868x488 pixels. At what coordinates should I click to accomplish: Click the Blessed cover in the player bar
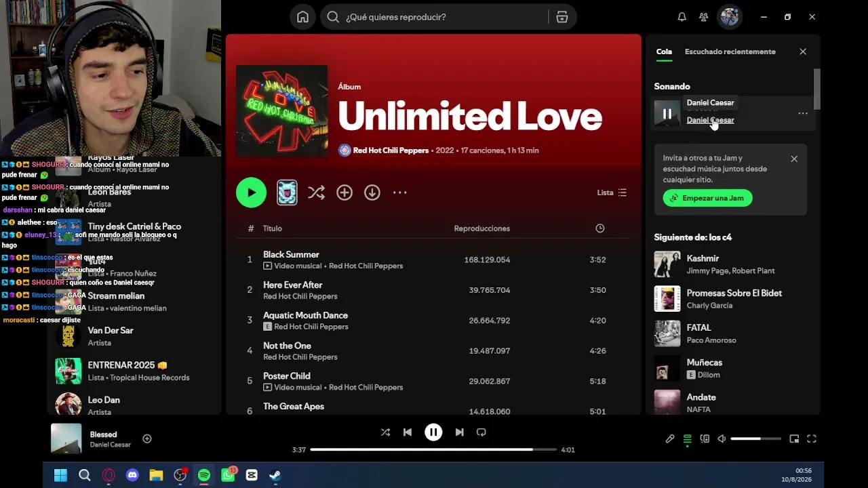[66, 439]
